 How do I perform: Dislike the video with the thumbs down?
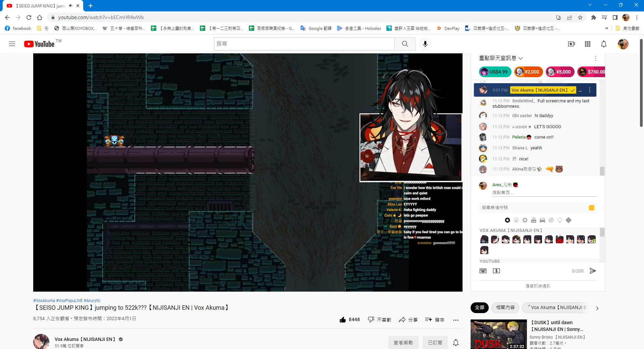pos(379,320)
